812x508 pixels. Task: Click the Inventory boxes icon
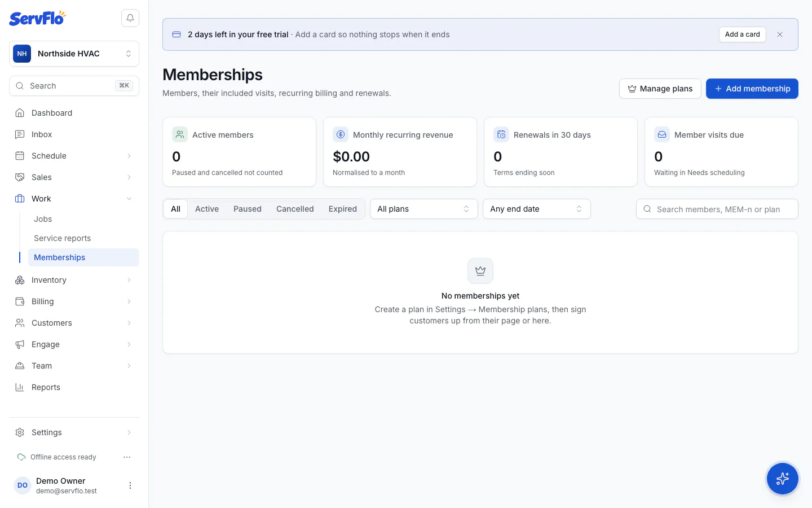20,280
